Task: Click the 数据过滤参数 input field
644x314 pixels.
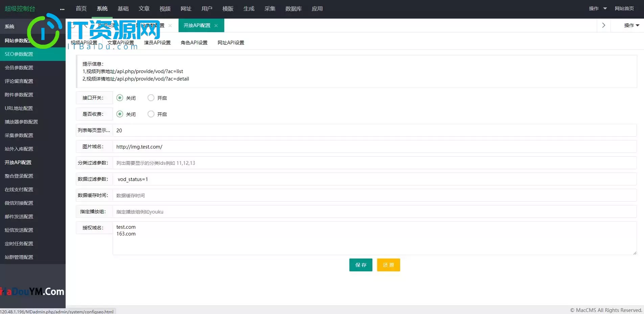Action: pyautogui.click(x=375, y=179)
